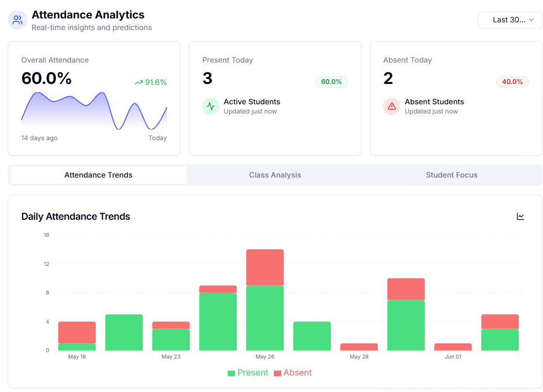
Task: Click the stacked bar above Jun 01
Action: (453, 346)
